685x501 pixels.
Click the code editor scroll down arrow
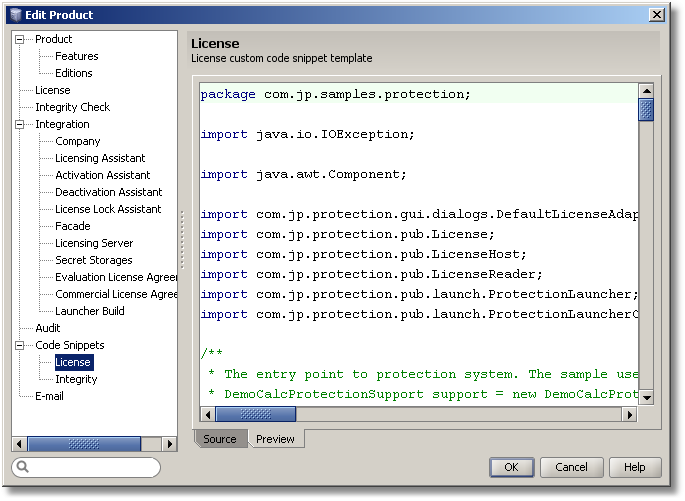[646, 397]
